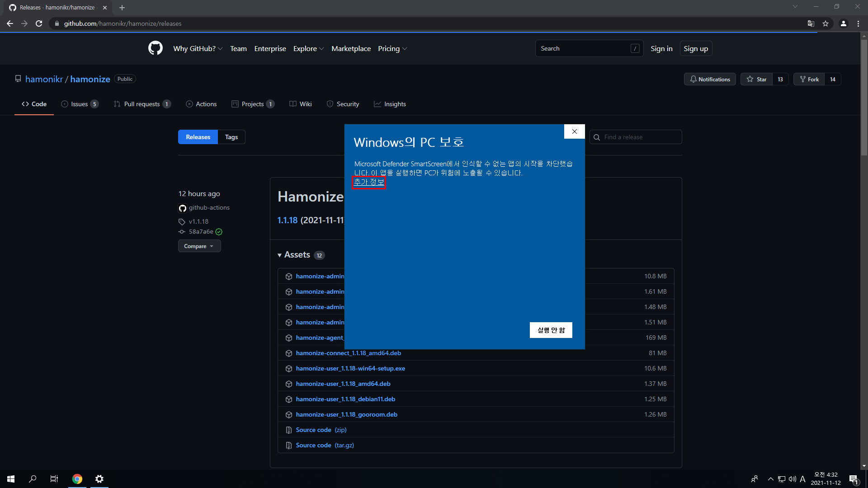Expand the Why GitHub? menu
The width and height of the screenshot is (868, 488).
(x=198, y=48)
